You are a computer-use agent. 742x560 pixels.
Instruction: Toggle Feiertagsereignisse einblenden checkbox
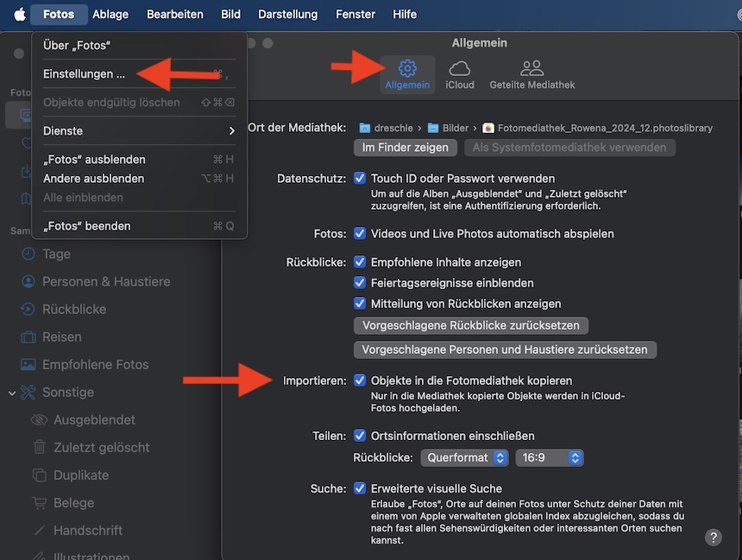(x=361, y=282)
